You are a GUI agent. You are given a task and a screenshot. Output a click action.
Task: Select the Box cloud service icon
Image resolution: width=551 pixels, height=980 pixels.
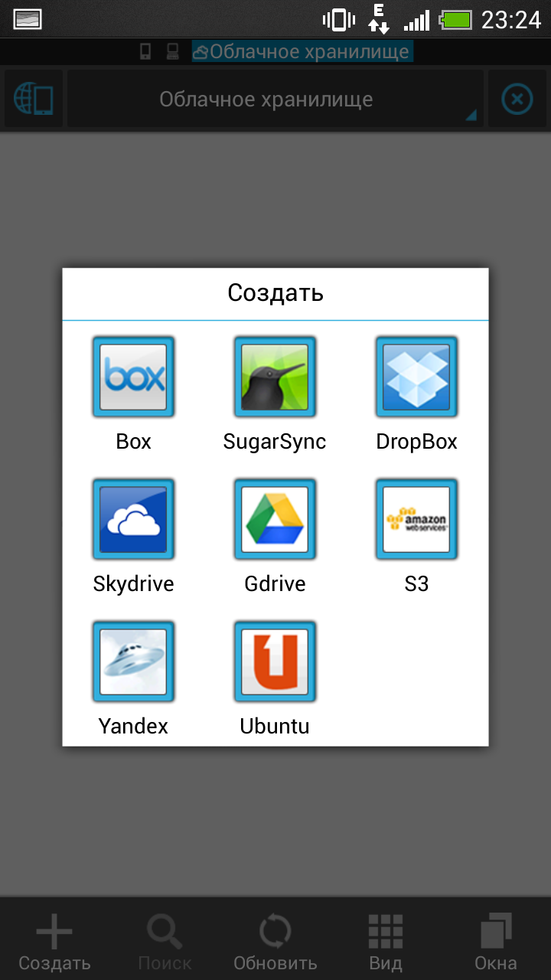pyautogui.click(x=133, y=377)
